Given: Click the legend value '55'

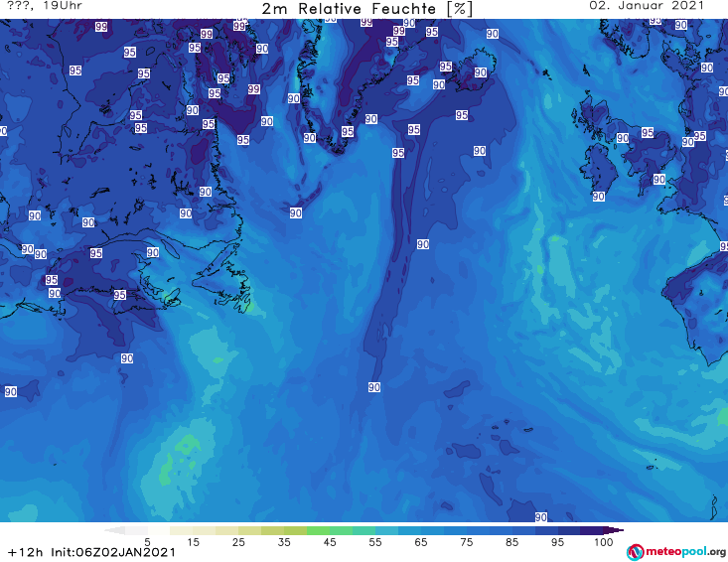Looking at the screenshot, I should tap(375, 542).
